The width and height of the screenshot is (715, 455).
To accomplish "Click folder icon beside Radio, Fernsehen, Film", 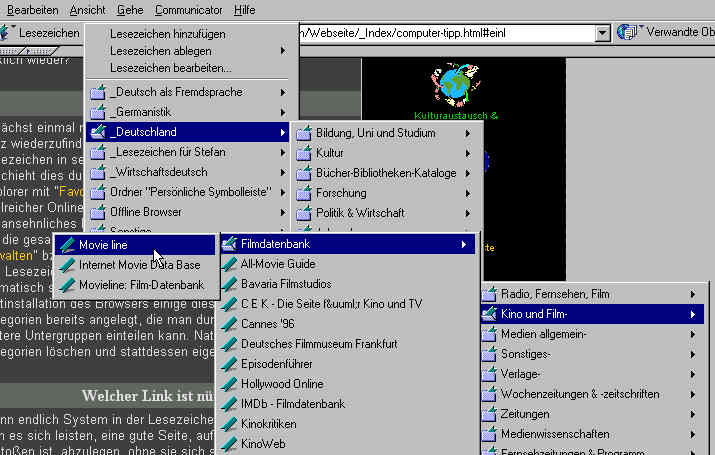I will [489, 294].
